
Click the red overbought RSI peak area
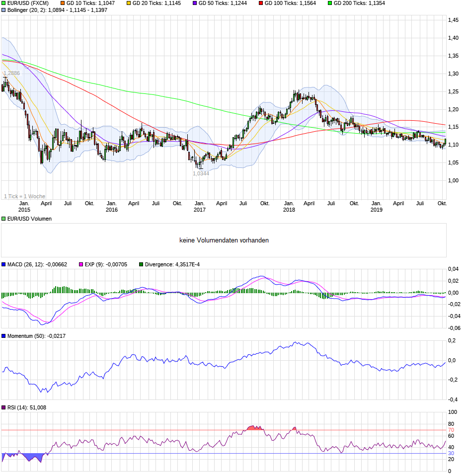click(x=254, y=428)
